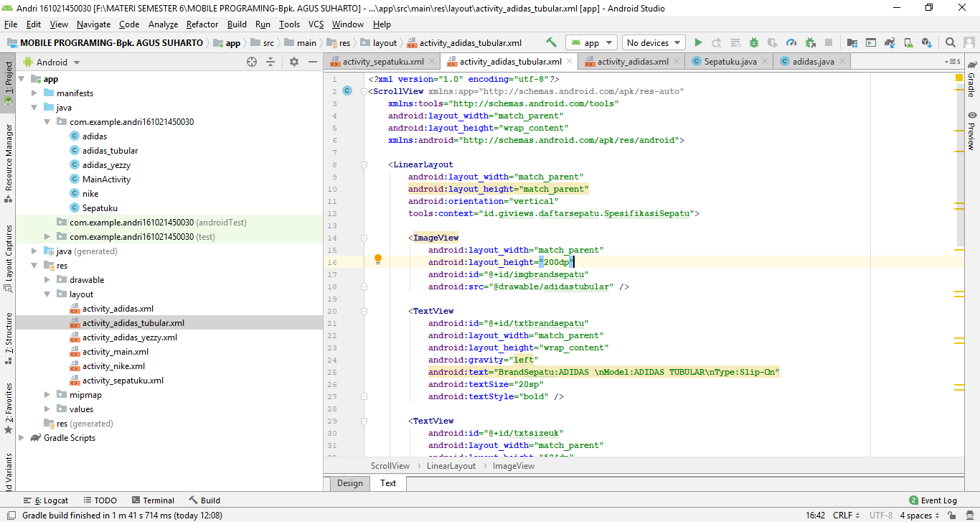Open the AVD Manager icon
The image size is (980, 522).
[907, 42]
